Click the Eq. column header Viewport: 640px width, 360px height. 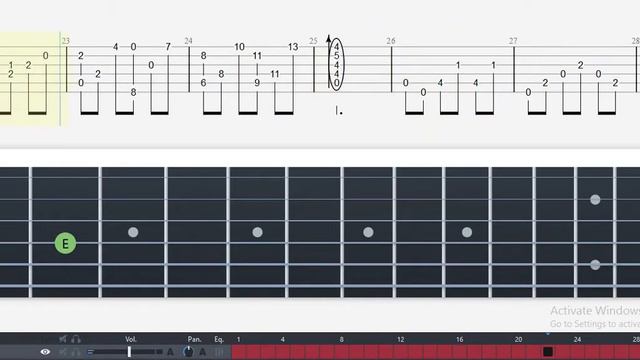219,339
